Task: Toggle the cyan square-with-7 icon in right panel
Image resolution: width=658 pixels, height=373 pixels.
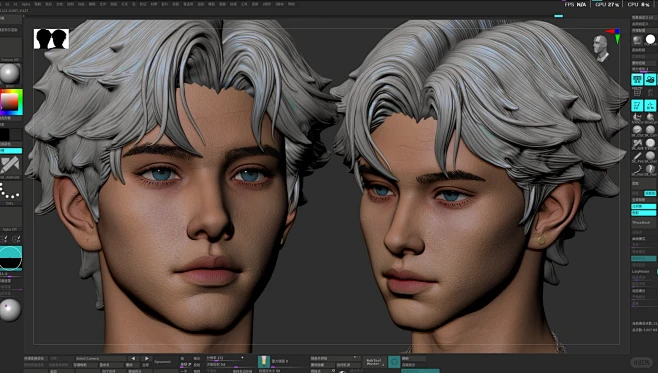Action: coord(637,105)
